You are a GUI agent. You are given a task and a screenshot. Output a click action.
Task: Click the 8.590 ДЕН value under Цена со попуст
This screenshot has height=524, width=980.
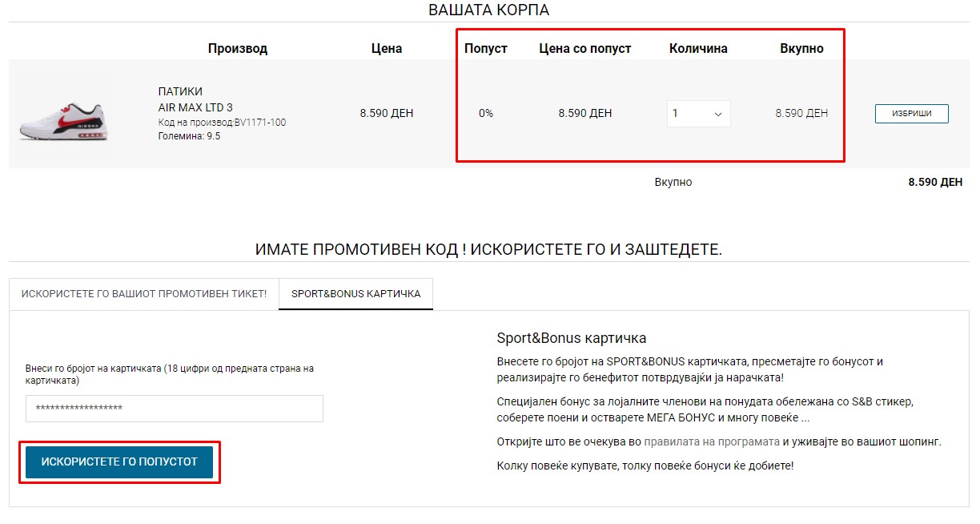585,113
